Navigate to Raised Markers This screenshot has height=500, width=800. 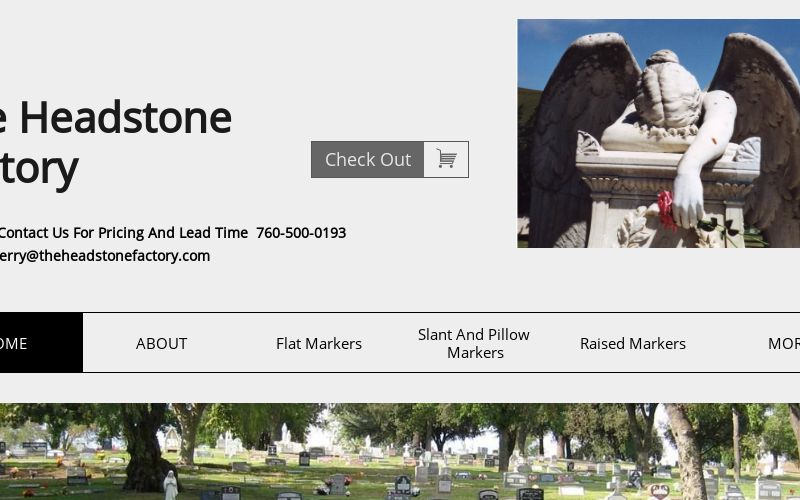(633, 343)
